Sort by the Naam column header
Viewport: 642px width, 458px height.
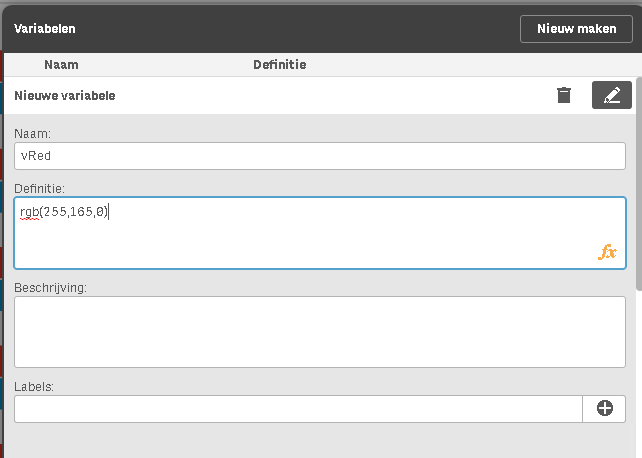pos(61,65)
